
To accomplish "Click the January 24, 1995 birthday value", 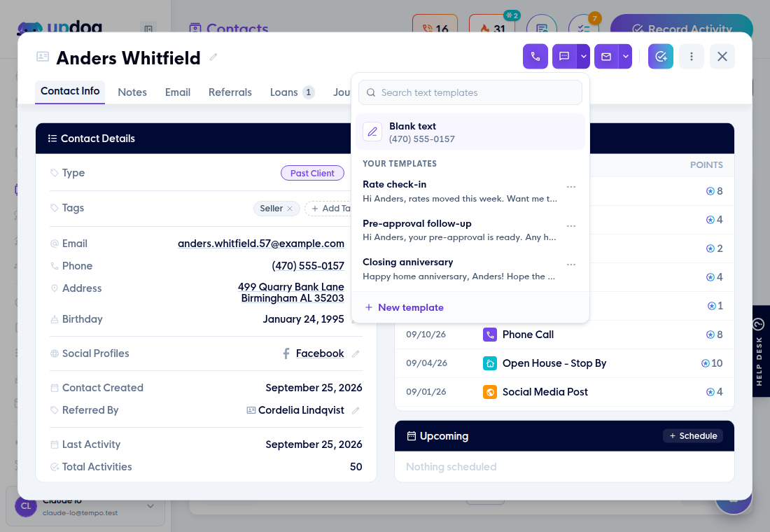I will pyautogui.click(x=304, y=319).
